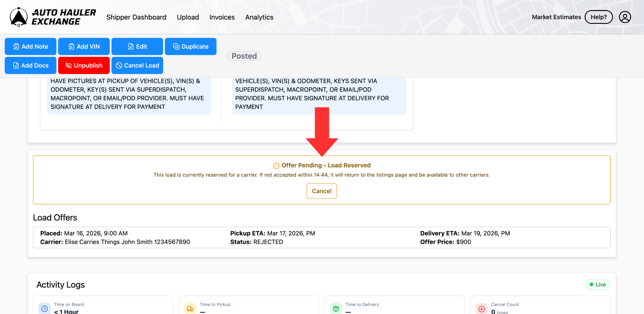Edit this load
Viewport: 644px width, 314px height.
pos(137,47)
